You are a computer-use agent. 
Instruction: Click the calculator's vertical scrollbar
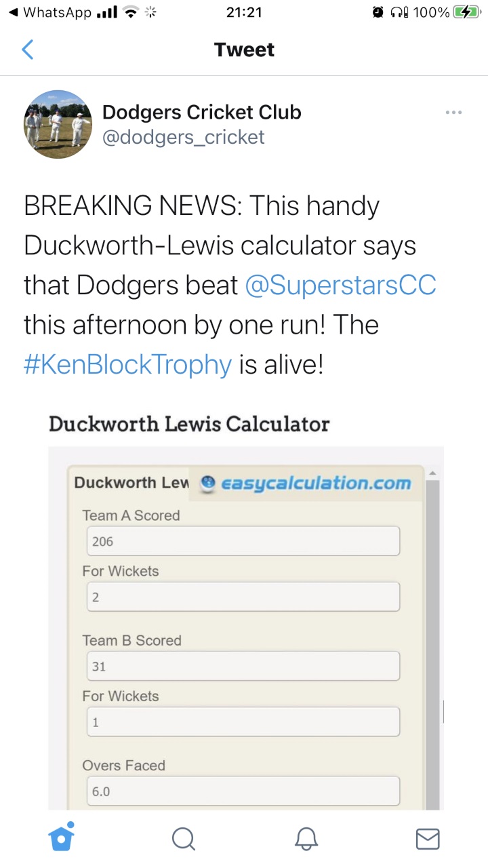tap(432, 644)
